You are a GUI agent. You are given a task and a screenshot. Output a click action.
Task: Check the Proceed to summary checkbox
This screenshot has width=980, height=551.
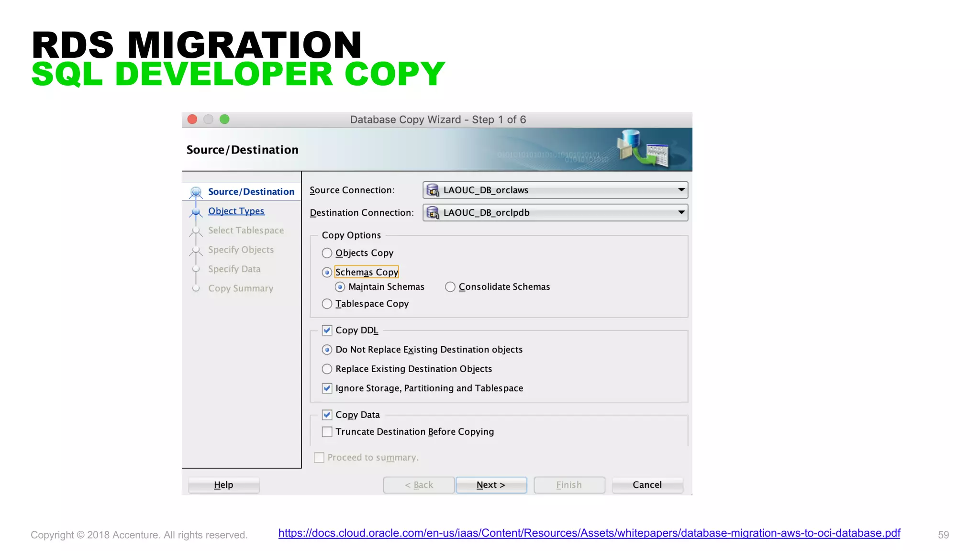(x=319, y=458)
